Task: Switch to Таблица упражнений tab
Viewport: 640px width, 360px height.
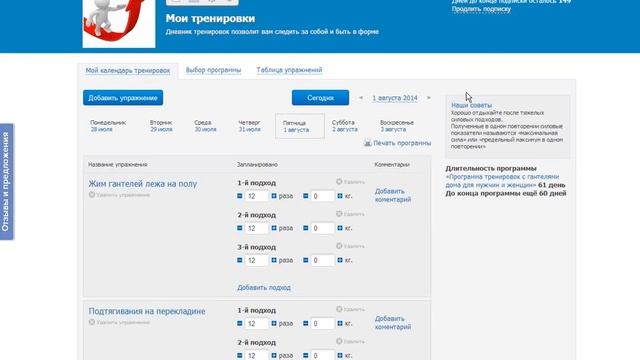Action: 289,70
